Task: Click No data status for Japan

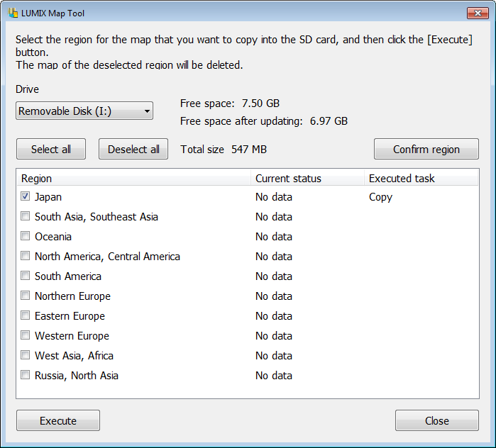Action: click(274, 197)
